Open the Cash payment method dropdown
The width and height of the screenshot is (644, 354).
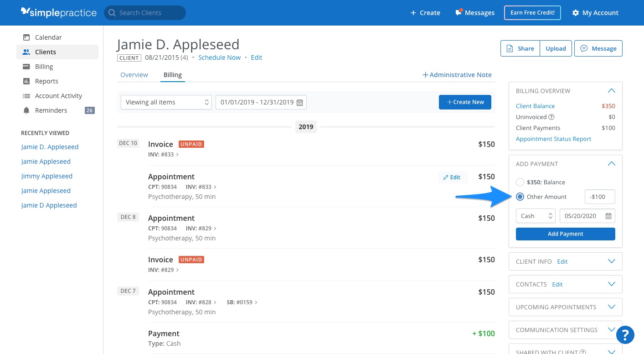[x=535, y=215]
